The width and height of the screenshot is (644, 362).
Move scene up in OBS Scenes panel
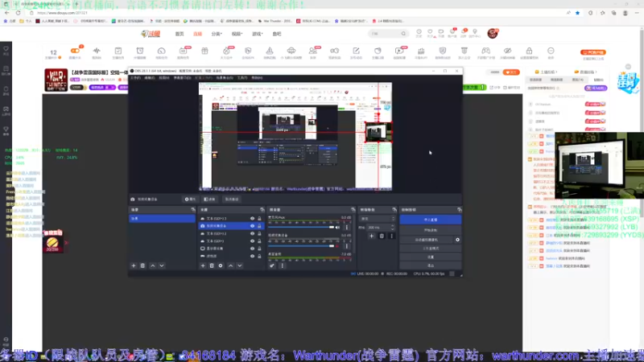click(153, 266)
